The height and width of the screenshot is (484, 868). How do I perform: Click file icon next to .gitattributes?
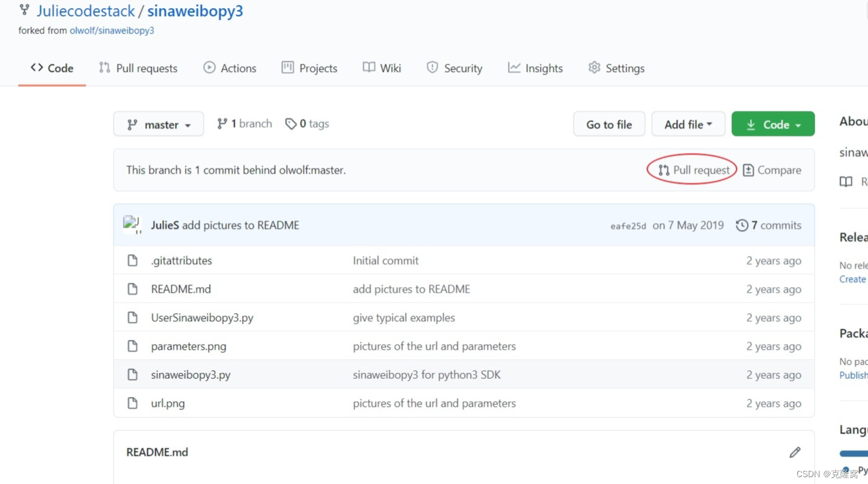[x=132, y=261]
